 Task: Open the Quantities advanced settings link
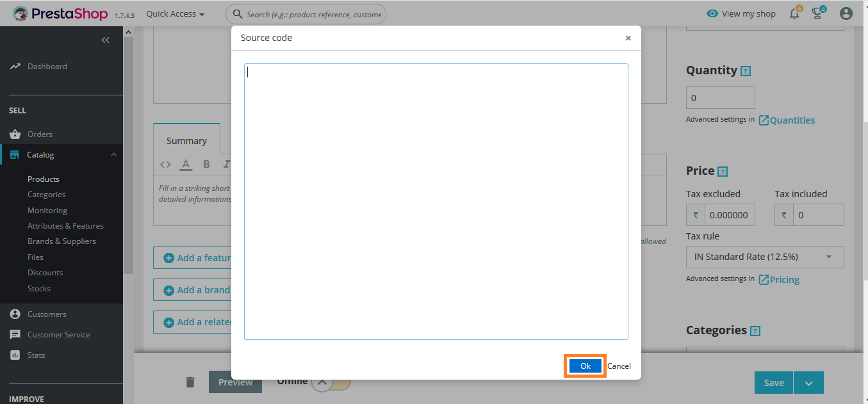[x=787, y=120]
